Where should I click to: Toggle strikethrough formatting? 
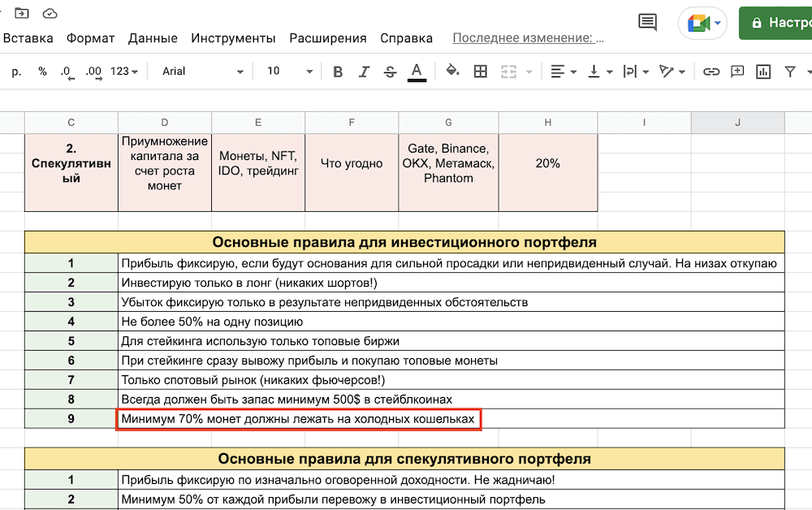click(390, 72)
